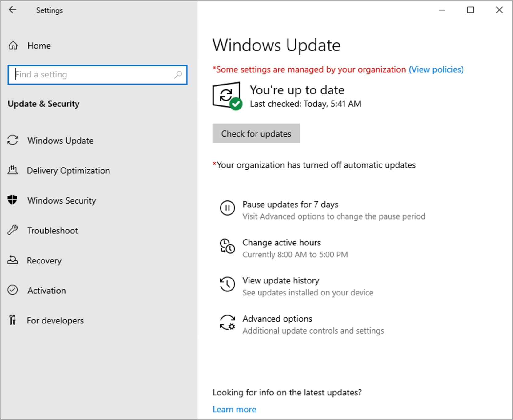Click the search magnifier icon
Image resolution: width=513 pixels, height=420 pixels.
(x=178, y=74)
